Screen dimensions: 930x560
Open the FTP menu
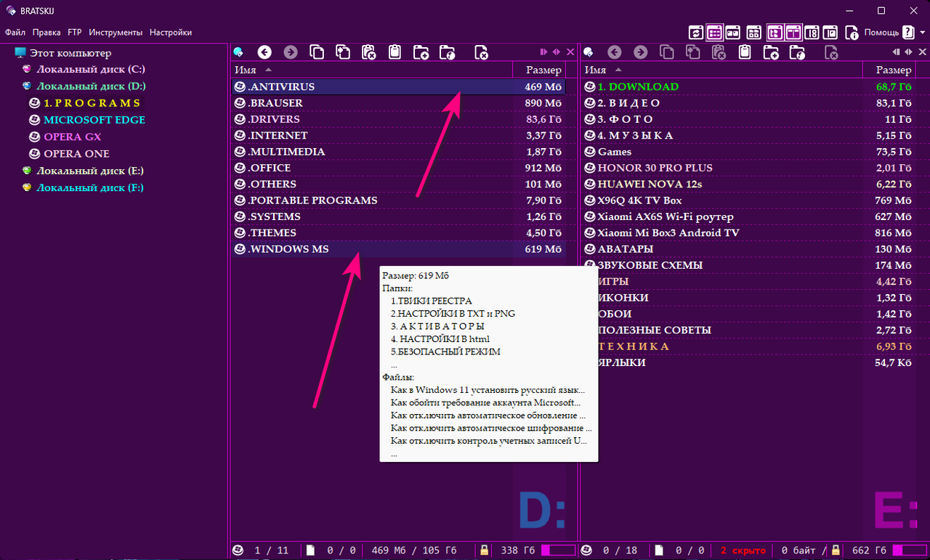(75, 33)
